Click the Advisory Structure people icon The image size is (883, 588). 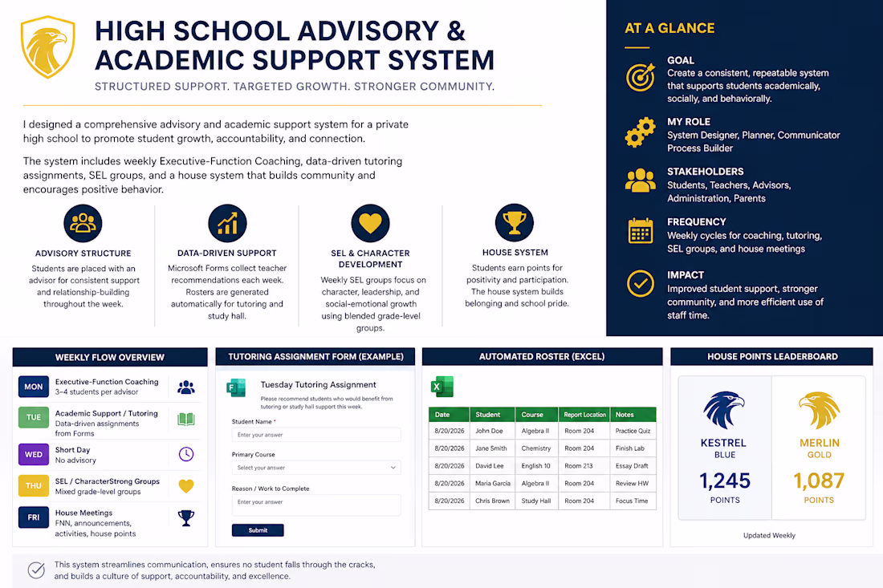83,223
